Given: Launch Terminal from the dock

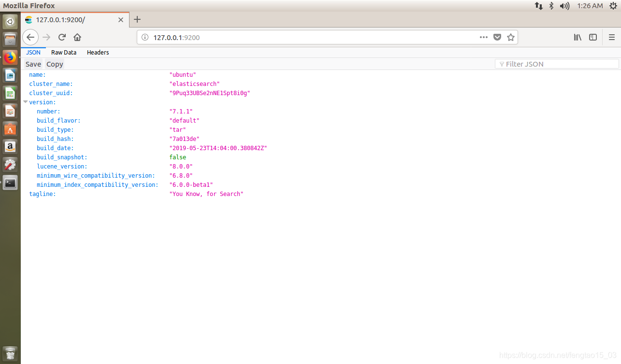Looking at the screenshot, I should pos(10,182).
